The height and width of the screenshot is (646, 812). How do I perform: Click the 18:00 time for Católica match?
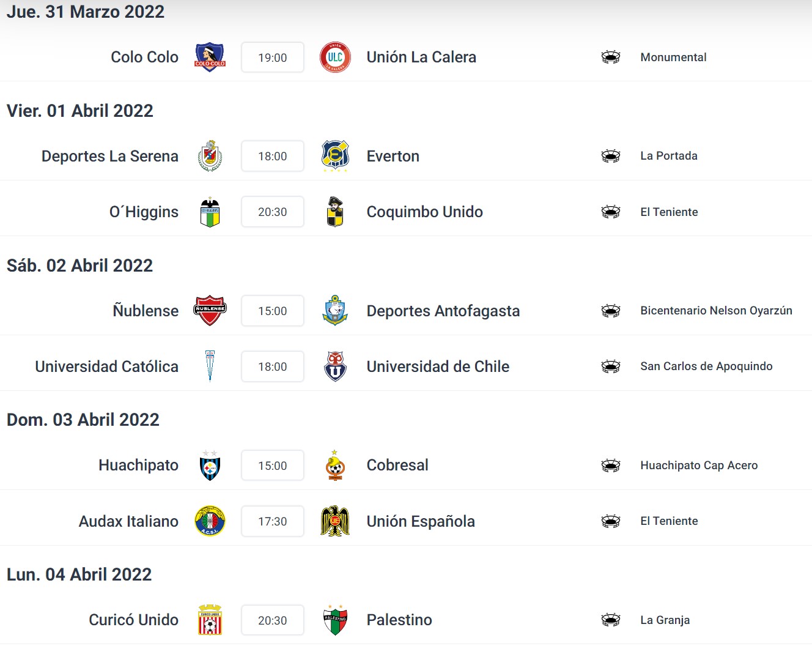coord(273,366)
